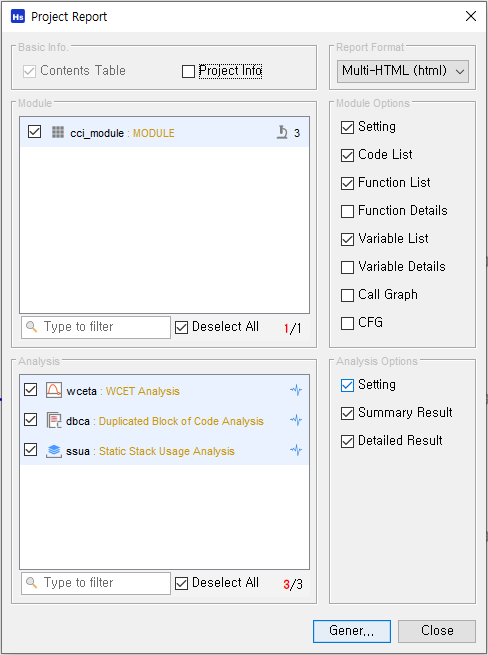Click the Static Stack Usage layers icon
Image resolution: width=488 pixels, height=655 pixels.
(x=53, y=451)
